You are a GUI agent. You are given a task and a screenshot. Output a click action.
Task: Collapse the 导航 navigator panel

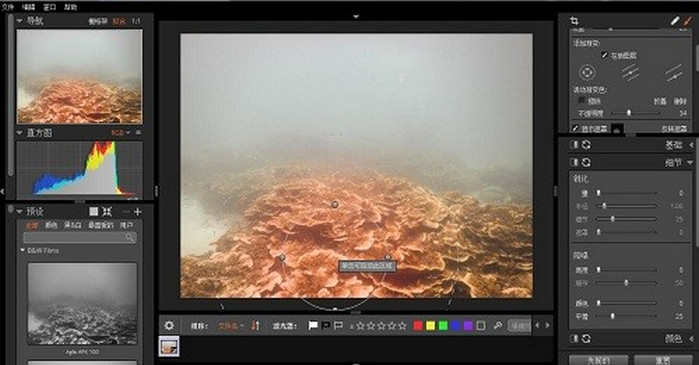(20, 21)
